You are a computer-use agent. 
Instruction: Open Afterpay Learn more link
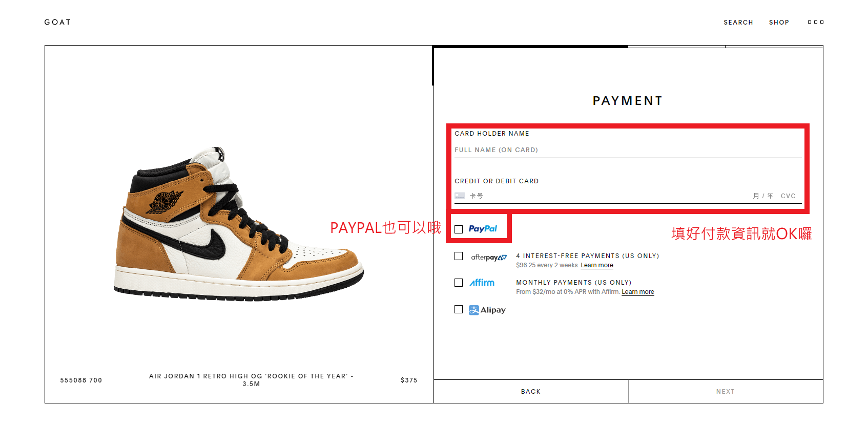597,265
